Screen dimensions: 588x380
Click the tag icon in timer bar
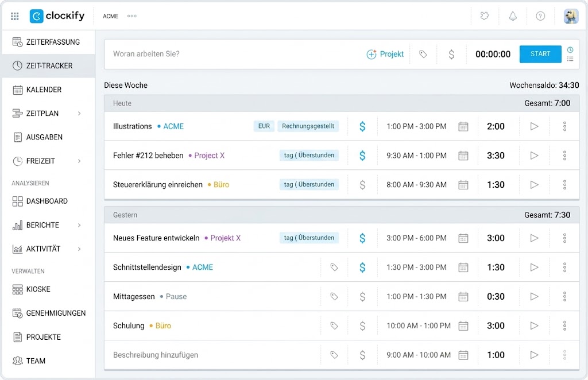(x=423, y=54)
